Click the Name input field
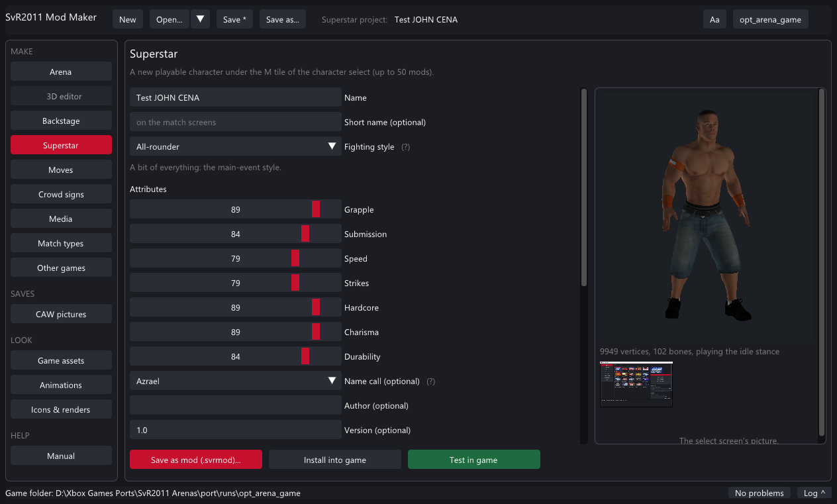The width and height of the screenshot is (837, 504). click(x=236, y=97)
